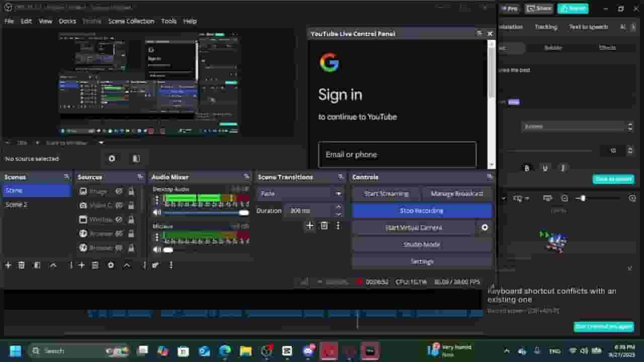Toggle visibility of the first Browser source

click(x=119, y=234)
